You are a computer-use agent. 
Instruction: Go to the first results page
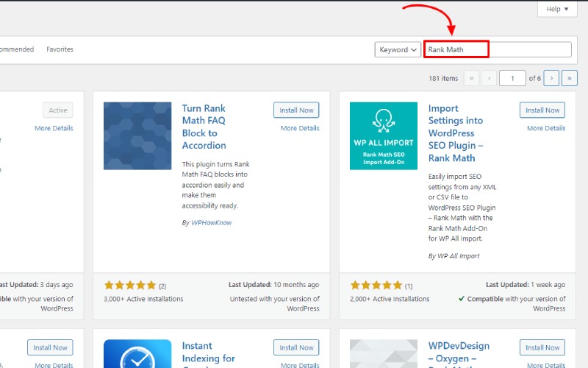pyautogui.click(x=471, y=78)
